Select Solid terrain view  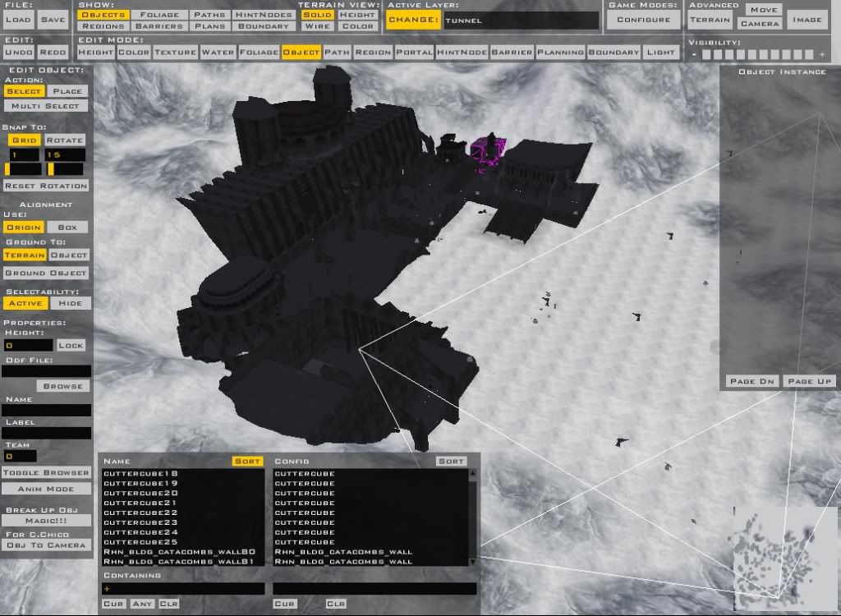pyautogui.click(x=317, y=15)
